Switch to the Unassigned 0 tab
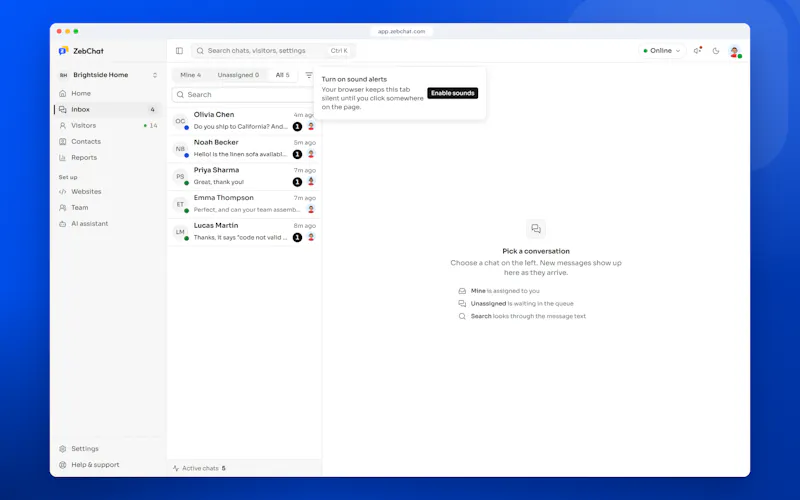The width and height of the screenshot is (800, 500). click(x=238, y=75)
